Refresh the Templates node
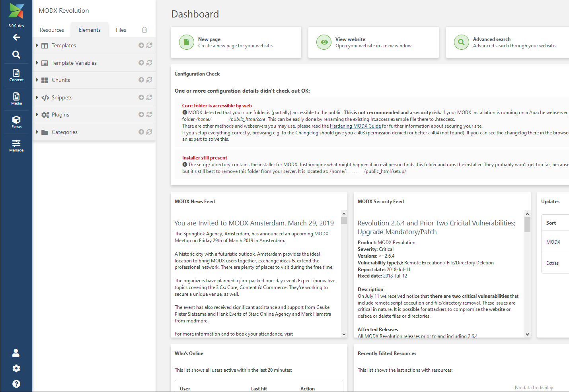 (x=149, y=45)
